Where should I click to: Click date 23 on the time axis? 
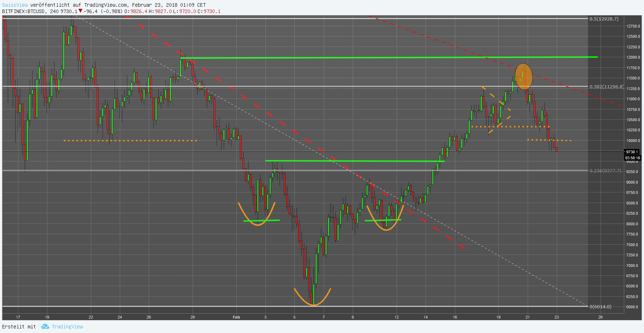(x=556, y=317)
